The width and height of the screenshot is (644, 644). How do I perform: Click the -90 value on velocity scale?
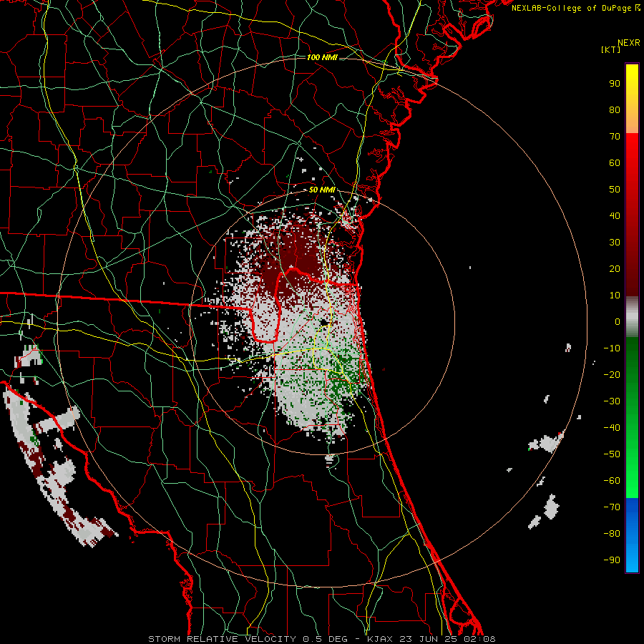(x=612, y=560)
